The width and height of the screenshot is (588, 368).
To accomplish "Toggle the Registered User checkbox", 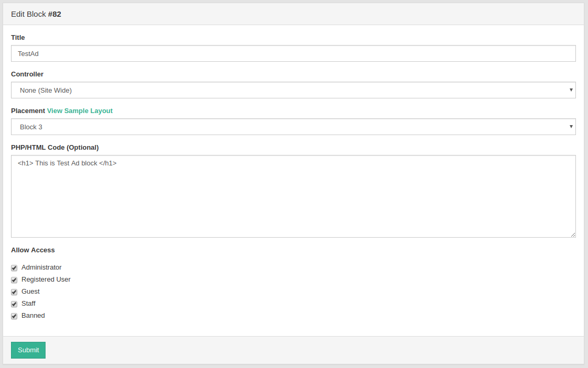I will pyautogui.click(x=14, y=280).
